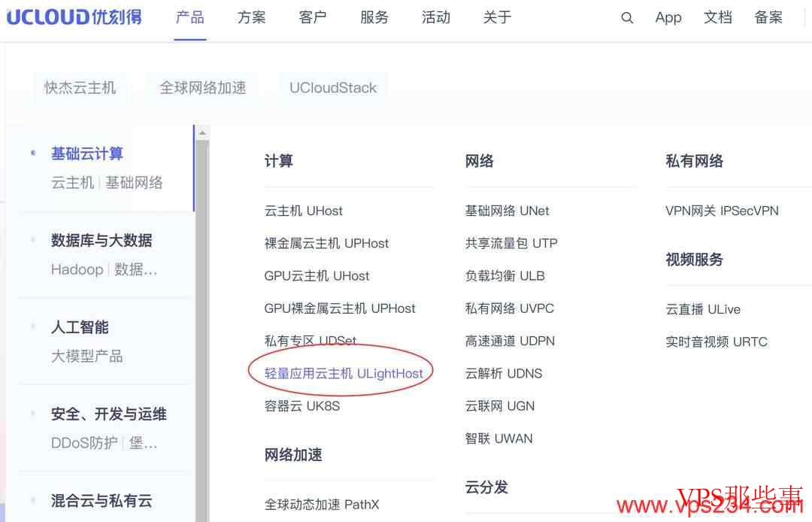This screenshot has height=522, width=812.
Task: Click the 网络加速 section heading
Action: point(293,454)
